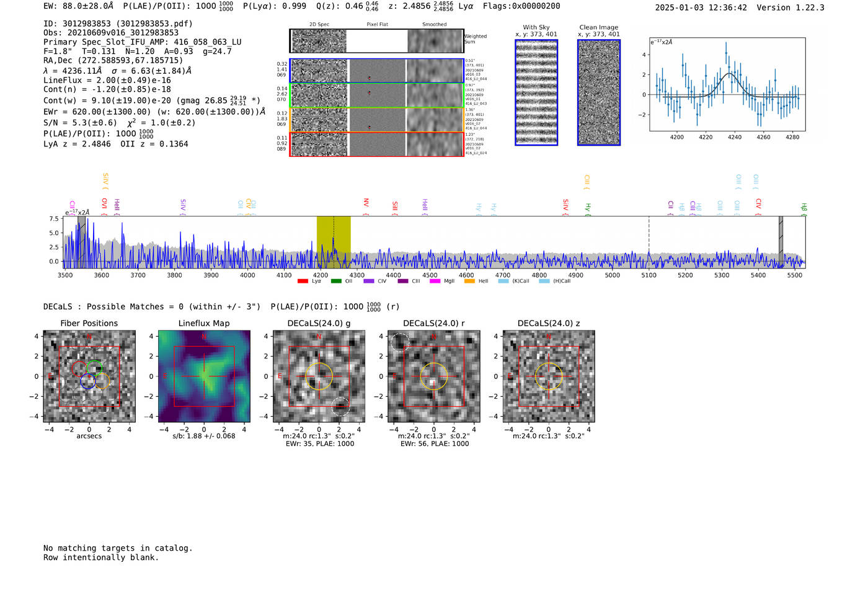The image size is (868, 591).
Task: Click the LyA z = 2.4846 text
Action: tap(77, 144)
